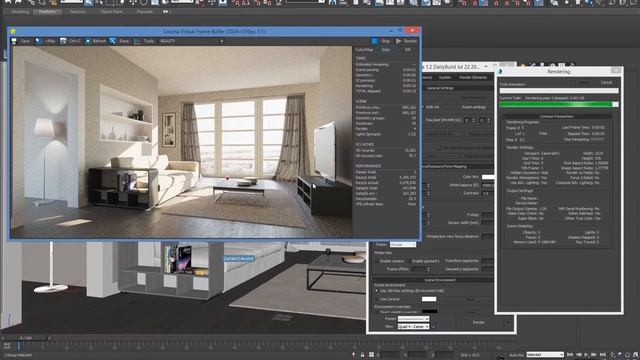Open the Render Elements tab in Render Setup
The width and height of the screenshot is (640, 360).
pyautogui.click(x=473, y=78)
